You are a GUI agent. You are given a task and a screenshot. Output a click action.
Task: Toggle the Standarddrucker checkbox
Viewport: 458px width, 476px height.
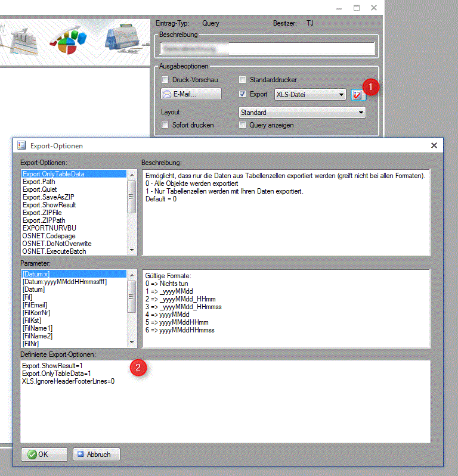point(243,80)
